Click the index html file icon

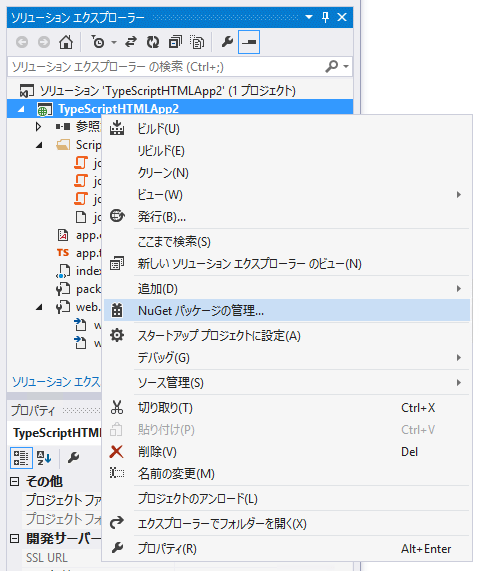coord(63,271)
